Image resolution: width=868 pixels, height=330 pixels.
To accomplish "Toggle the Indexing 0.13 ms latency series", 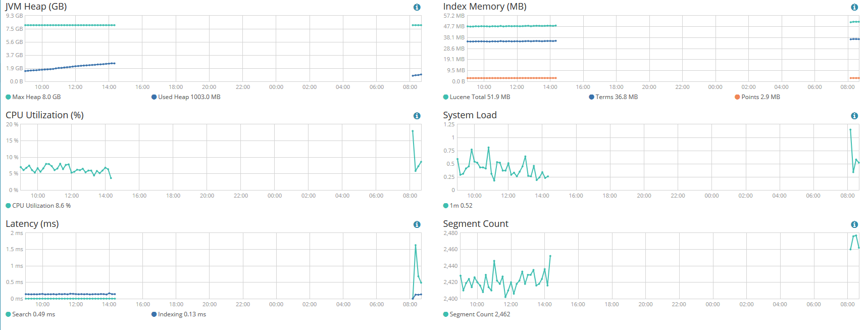I will (179, 314).
